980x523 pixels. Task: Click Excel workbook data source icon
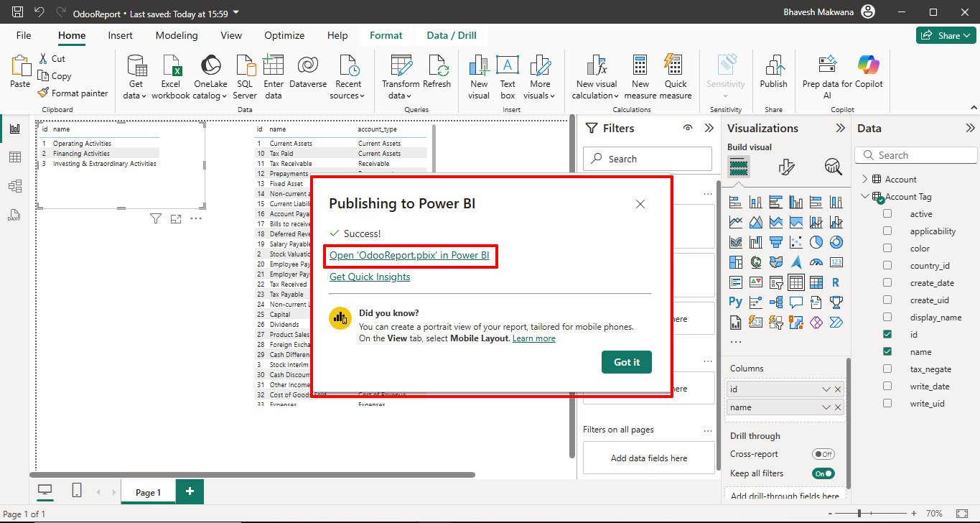171,77
